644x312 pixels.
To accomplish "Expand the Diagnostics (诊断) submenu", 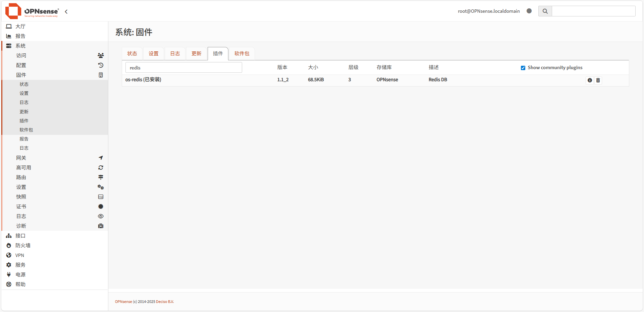I will (21, 226).
